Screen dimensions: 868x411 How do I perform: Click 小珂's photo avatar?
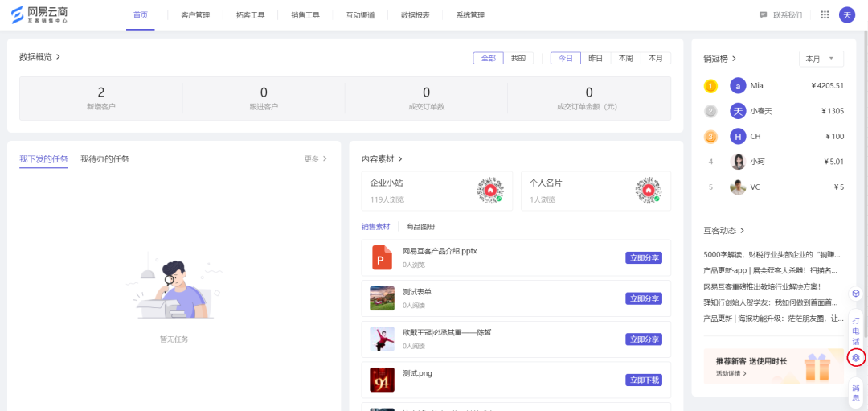[x=738, y=162]
